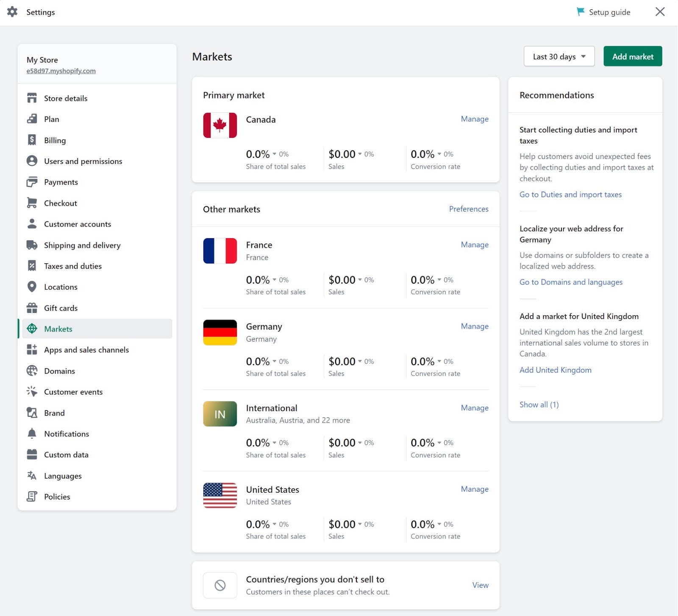Viewport: 678px width, 616px height.
Task: Click the Markets globe icon
Action: click(x=32, y=329)
